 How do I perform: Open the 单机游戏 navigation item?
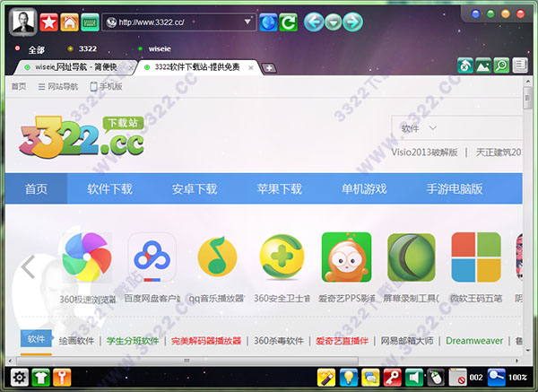(x=364, y=188)
